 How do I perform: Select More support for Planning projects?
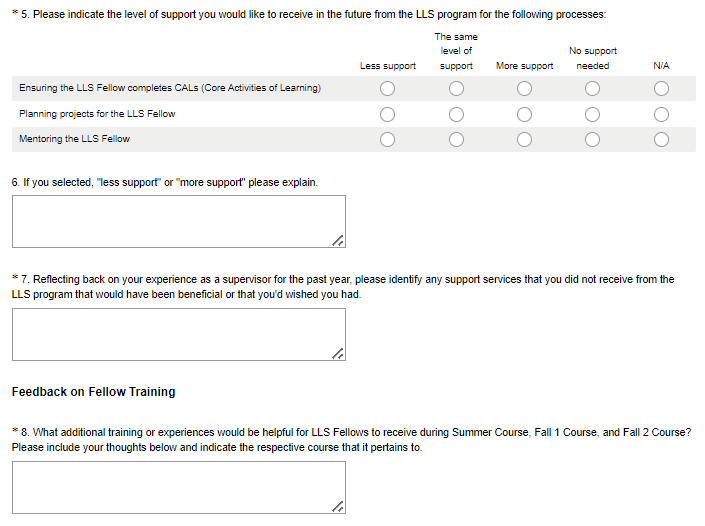pos(524,114)
